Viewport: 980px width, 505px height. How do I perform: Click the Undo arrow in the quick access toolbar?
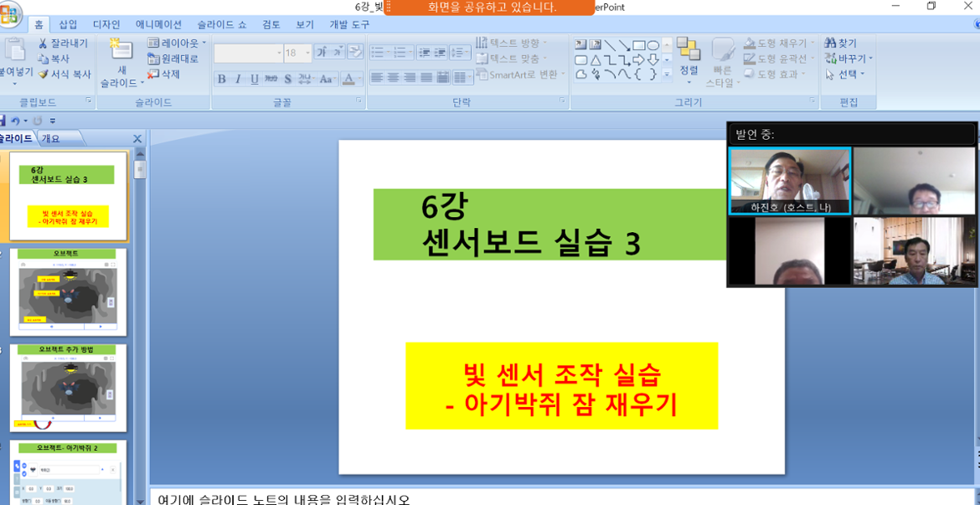[15, 121]
